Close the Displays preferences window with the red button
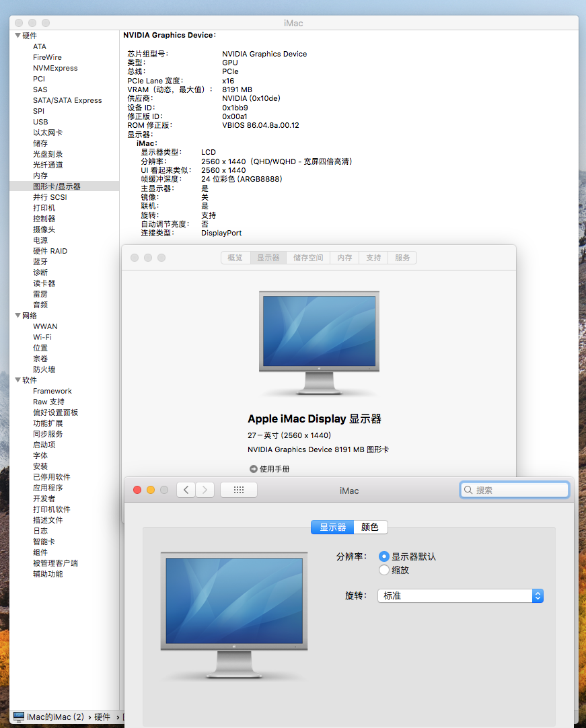The image size is (586, 728). pos(137,490)
